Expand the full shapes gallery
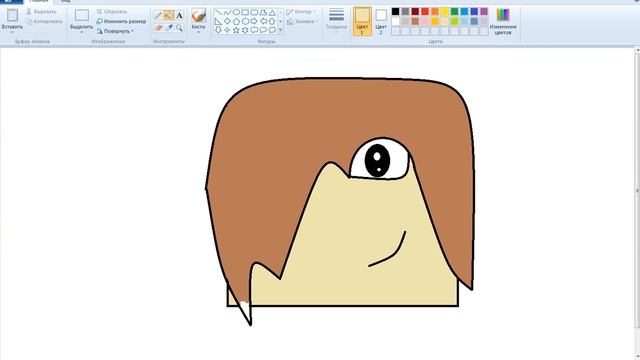Viewport: 640px width, 360px height. pos(280,30)
